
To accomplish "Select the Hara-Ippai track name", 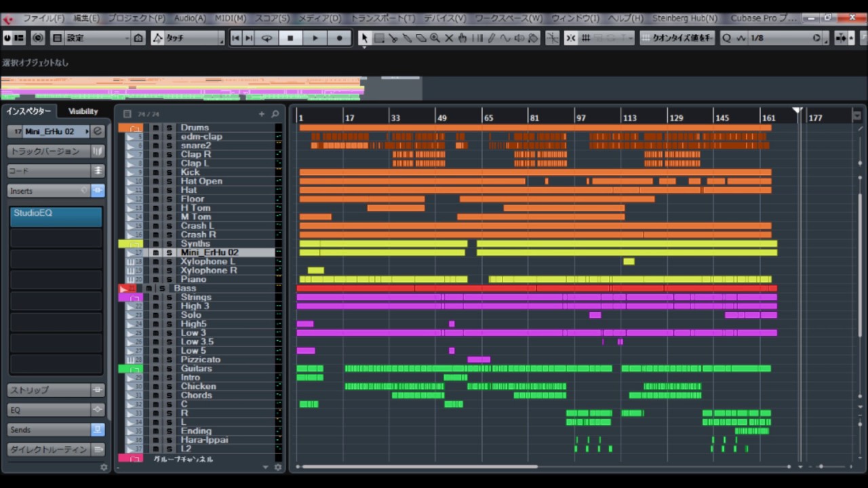I will [x=204, y=440].
